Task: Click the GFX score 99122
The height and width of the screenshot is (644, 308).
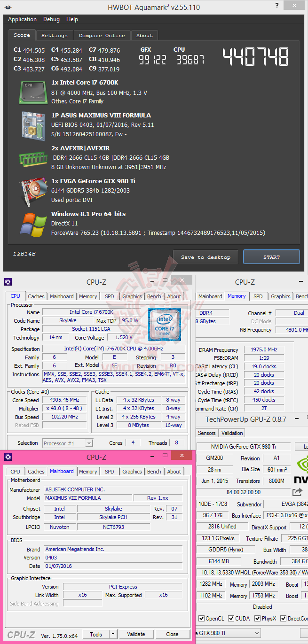Action: [152, 60]
